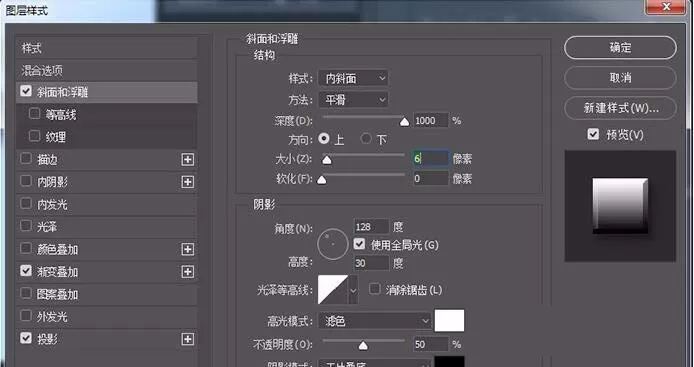Enable the 图案叠加 checkbox
Viewport: 694px width, 367px height.
click(x=26, y=293)
